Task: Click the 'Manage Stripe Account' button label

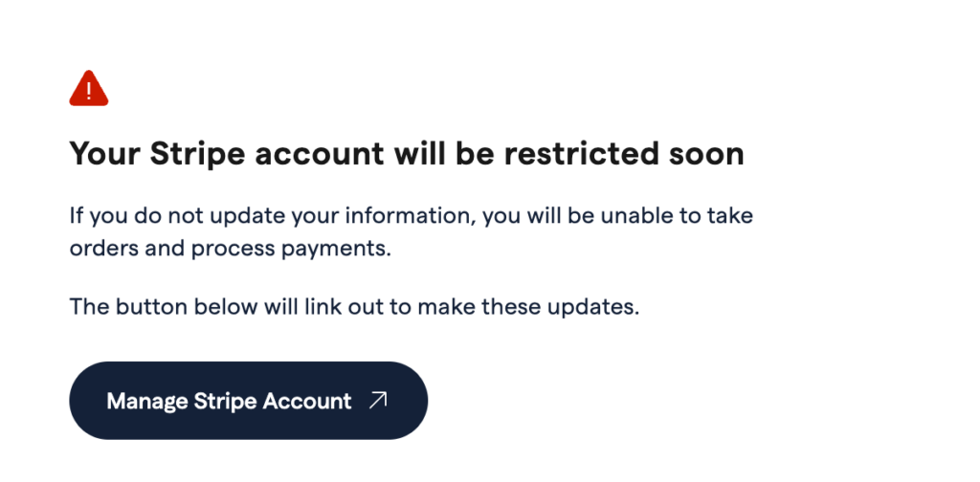Action: click(x=229, y=401)
